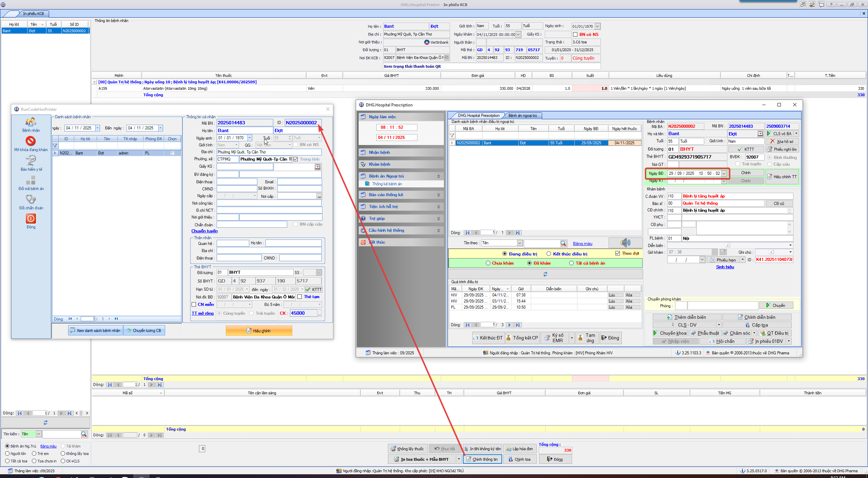Select the Đổi mã bệnh án icon
Image resolution: width=868 pixels, height=478 pixels.
[x=31, y=180]
